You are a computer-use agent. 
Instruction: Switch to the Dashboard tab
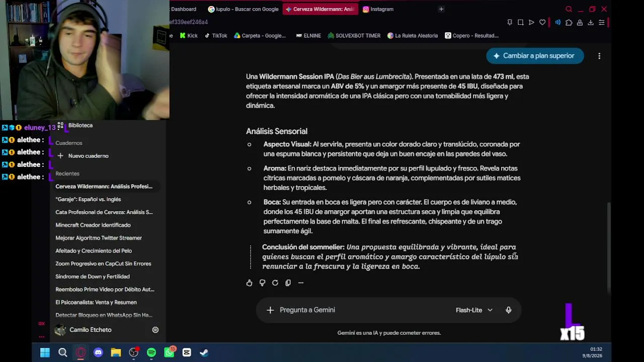(x=184, y=9)
